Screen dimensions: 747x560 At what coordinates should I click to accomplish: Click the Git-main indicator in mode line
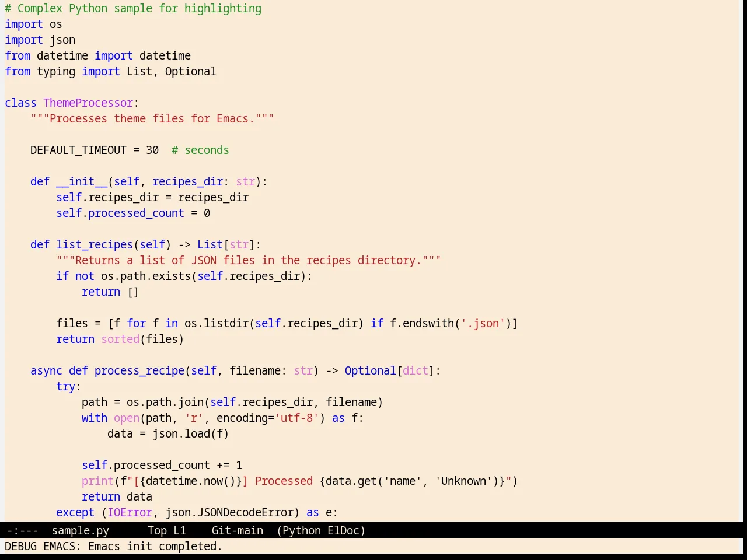click(x=237, y=530)
